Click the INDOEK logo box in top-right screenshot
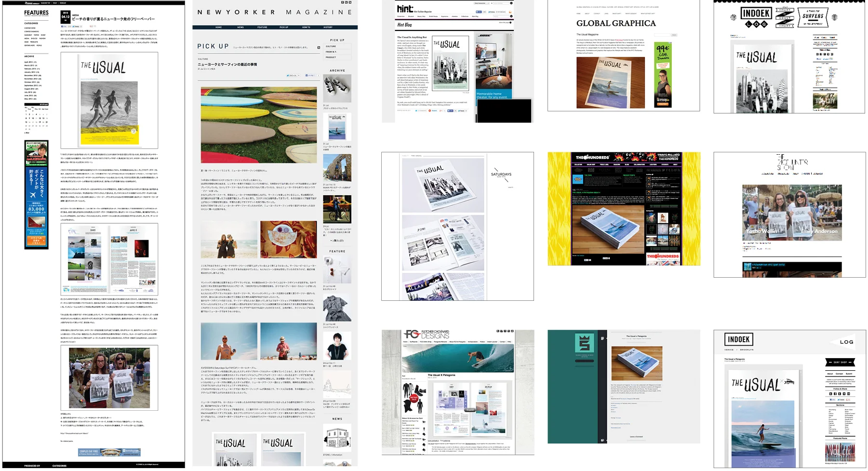The width and height of the screenshot is (868, 471). click(756, 13)
